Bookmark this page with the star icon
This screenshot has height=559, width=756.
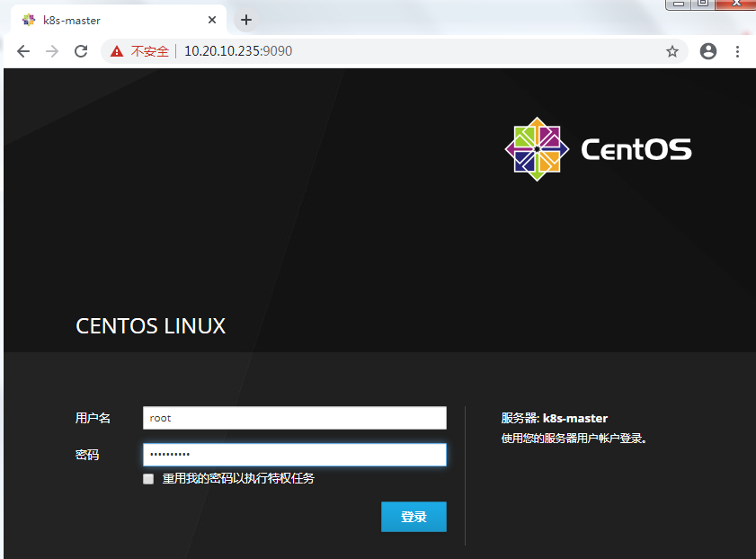(x=672, y=51)
